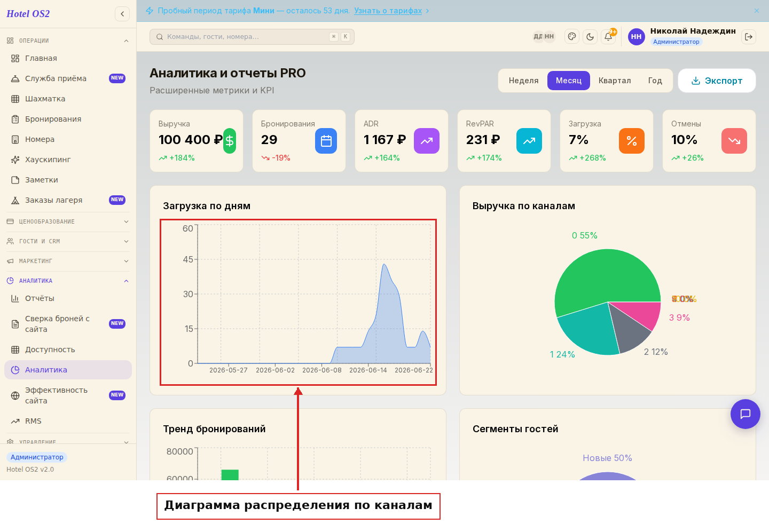Click the Hotel OS2 v2.0 version text
Viewport: 769px width, 532px height.
click(x=30, y=470)
